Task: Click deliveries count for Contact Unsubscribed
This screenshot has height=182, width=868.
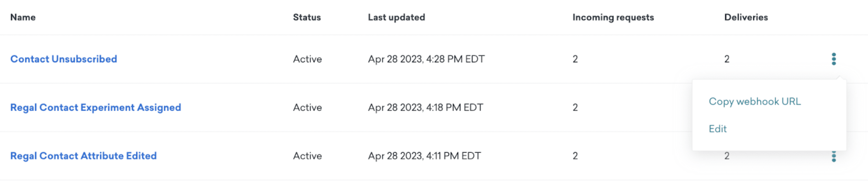Action: 727,59
